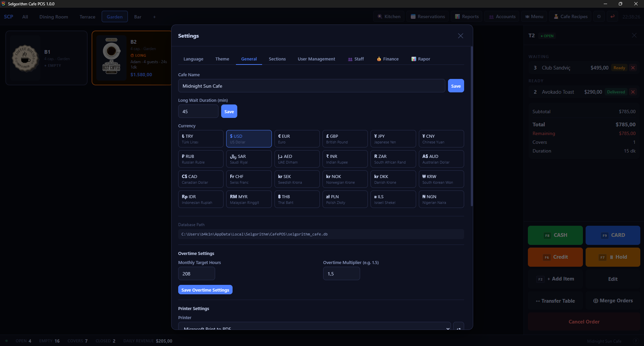Click the Settings dialog vertical scrollbar
The width and height of the screenshot is (644, 346).
[472, 126]
